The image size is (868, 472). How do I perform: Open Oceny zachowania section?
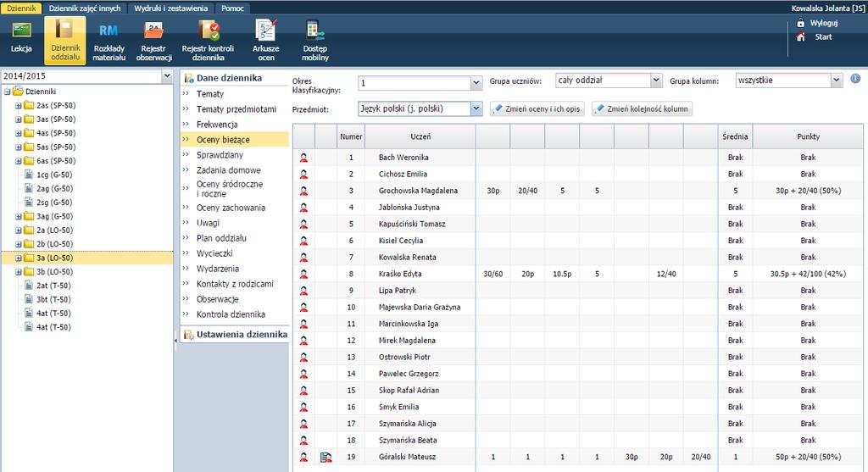[x=231, y=208]
